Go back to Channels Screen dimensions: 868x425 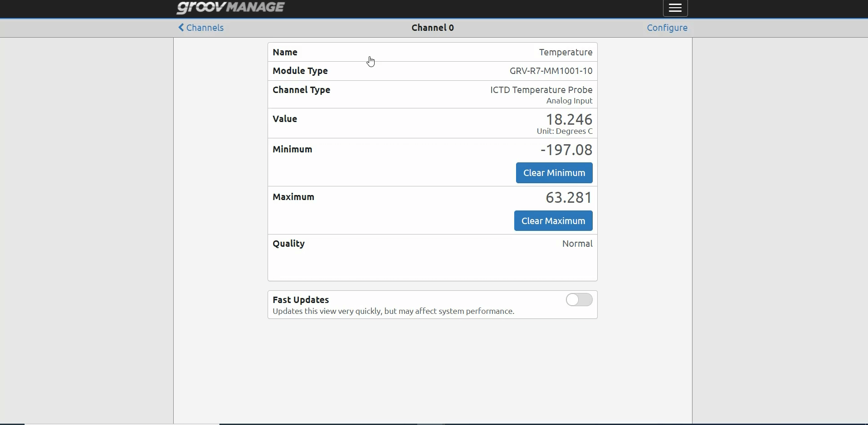[x=201, y=28]
